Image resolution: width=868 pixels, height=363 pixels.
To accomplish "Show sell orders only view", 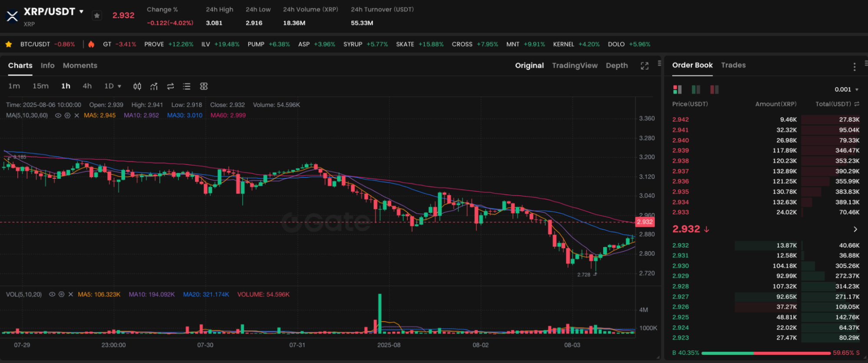I will [714, 89].
